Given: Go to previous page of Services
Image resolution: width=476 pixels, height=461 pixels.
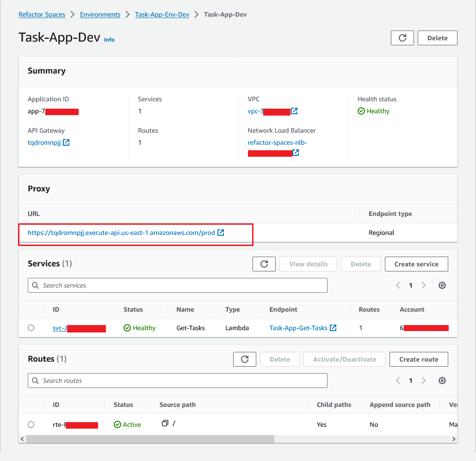Looking at the screenshot, I should tap(398, 285).
